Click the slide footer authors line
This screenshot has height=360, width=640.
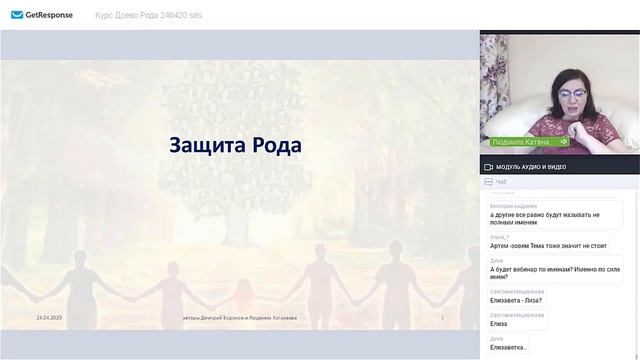pyautogui.click(x=240, y=318)
